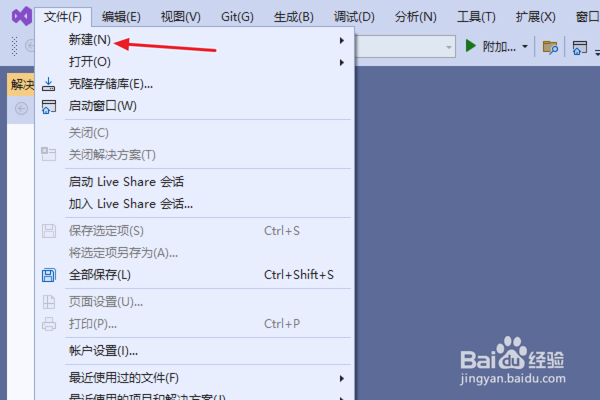Expand the New (新建) submenu arrow
Viewport: 600px width, 400px height.
pyautogui.click(x=342, y=41)
